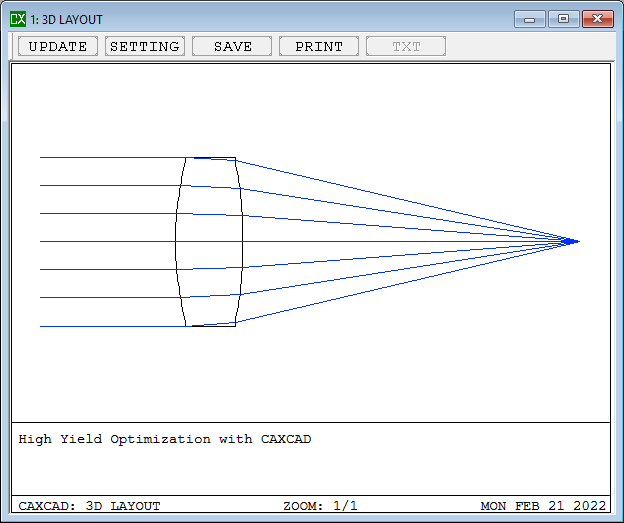Click the lens element in the layout
This screenshot has width=624, height=523.
click(209, 242)
